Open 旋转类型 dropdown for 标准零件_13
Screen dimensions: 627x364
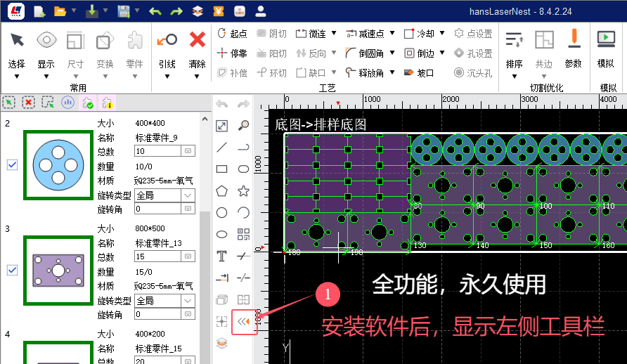pyautogui.click(x=188, y=301)
